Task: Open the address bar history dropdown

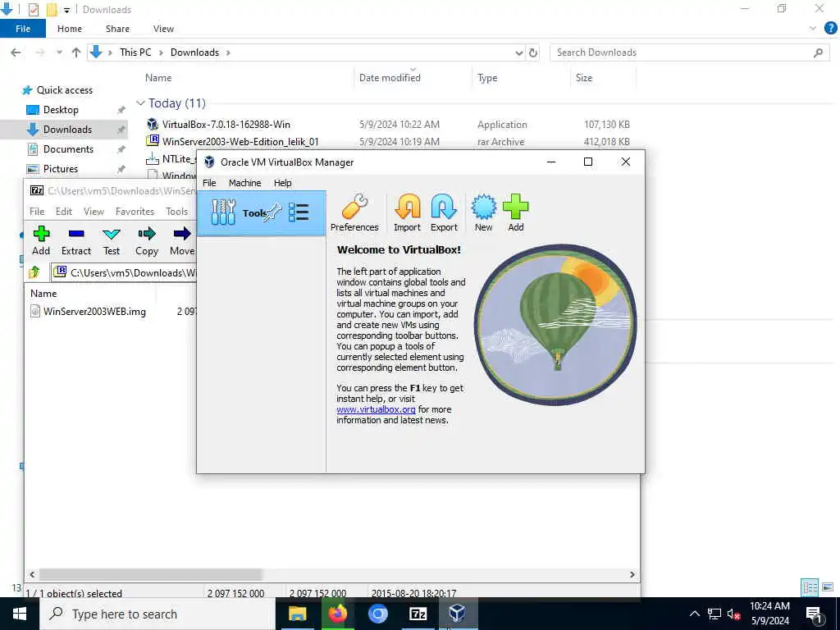Action: click(x=518, y=52)
